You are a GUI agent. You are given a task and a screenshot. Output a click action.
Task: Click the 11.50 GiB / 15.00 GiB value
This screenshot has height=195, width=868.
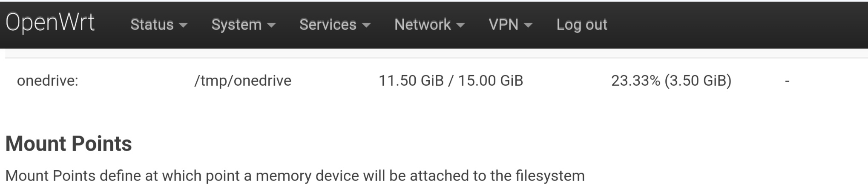click(x=451, y=80)
